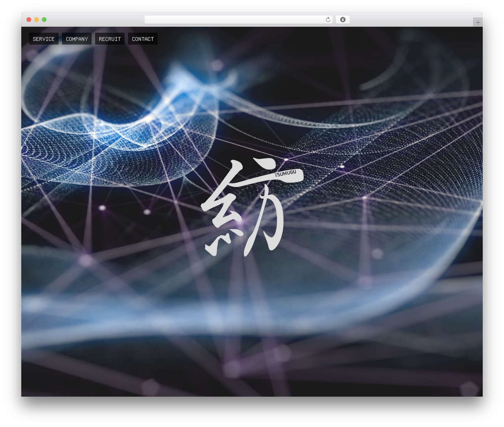The image size is (504, 427).
Task: Open the COMPANY menu item
Action: click(x=77, y=39)
